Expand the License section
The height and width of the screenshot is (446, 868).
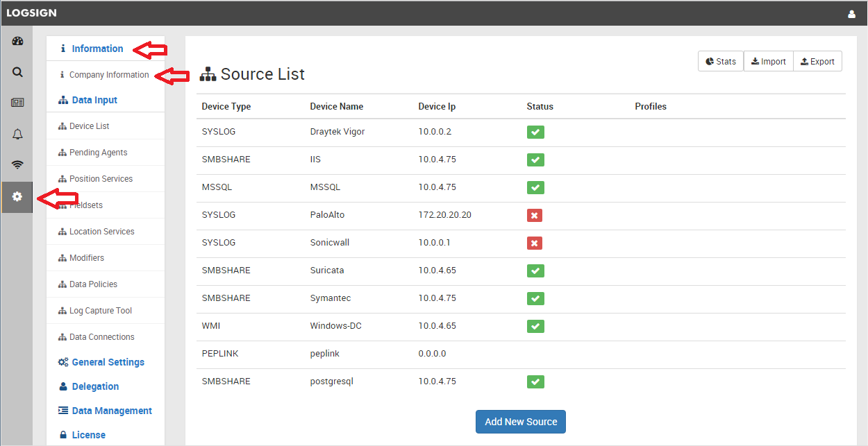(x=82, y=435)
